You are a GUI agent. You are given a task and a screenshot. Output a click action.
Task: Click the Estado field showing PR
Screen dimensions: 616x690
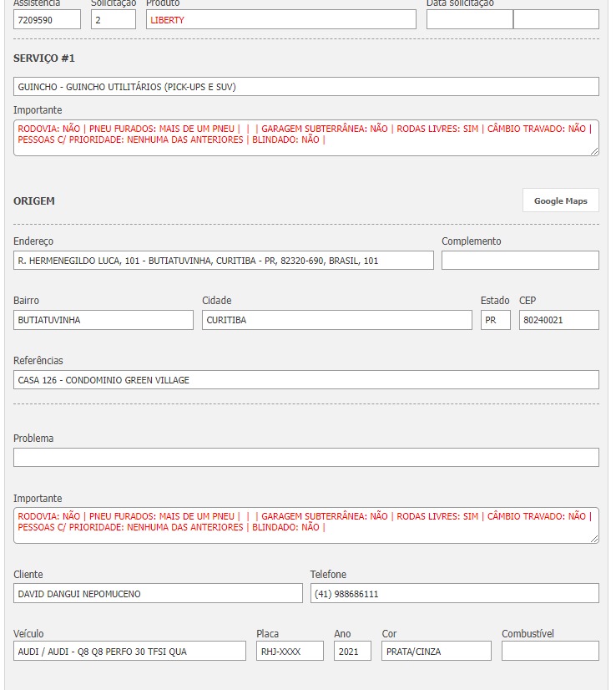[x=496, y=320]
